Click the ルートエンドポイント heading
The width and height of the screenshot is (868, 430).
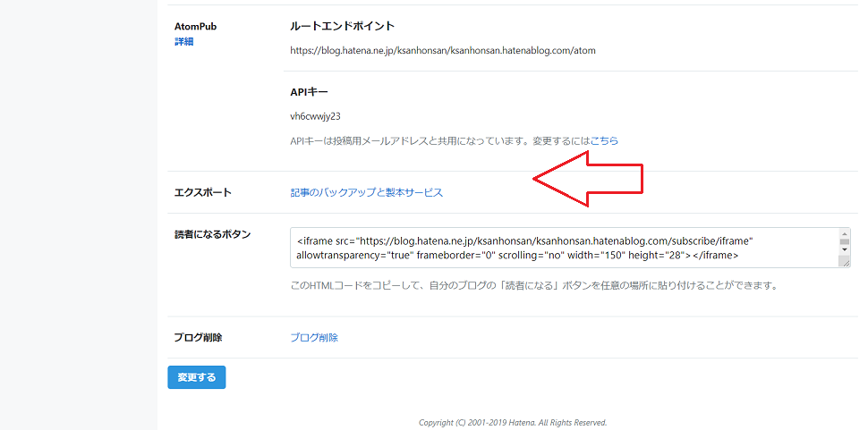(x=342, y=26)
